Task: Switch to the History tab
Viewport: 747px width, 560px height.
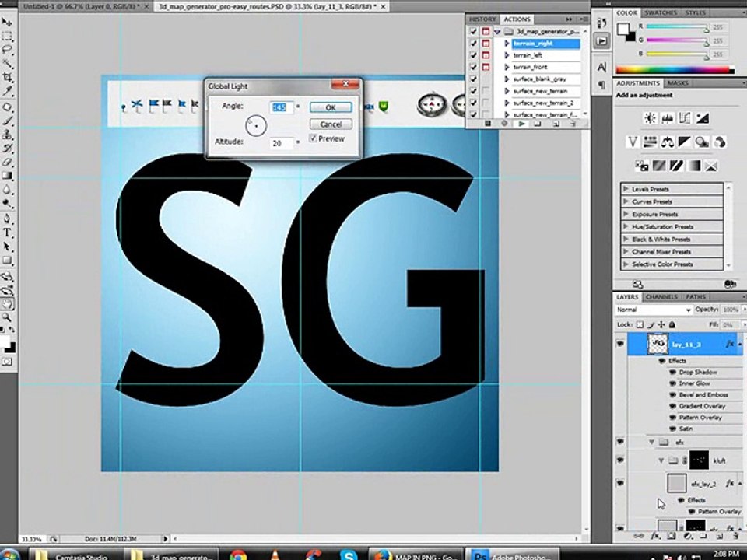Action: click(482, 19)
